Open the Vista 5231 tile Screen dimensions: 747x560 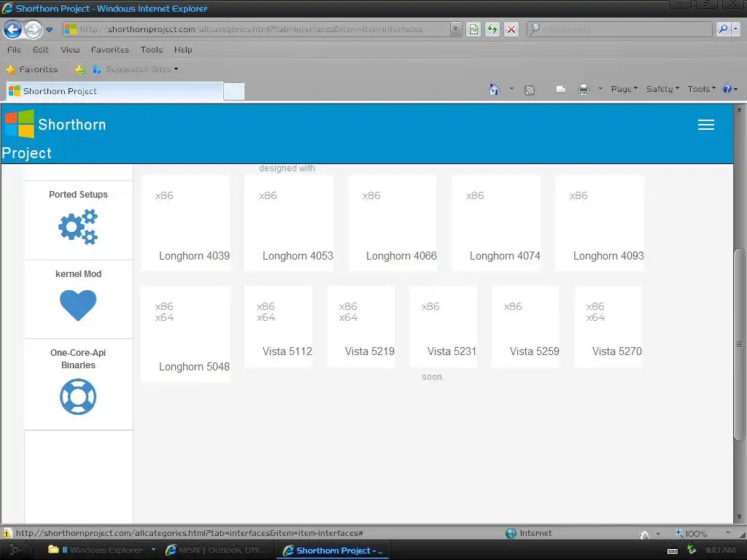pyautogui.click(x=443, y=327)
